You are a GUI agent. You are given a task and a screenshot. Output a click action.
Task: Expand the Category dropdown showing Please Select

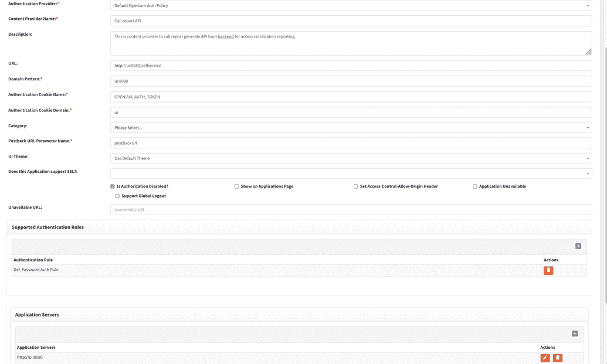351,127
